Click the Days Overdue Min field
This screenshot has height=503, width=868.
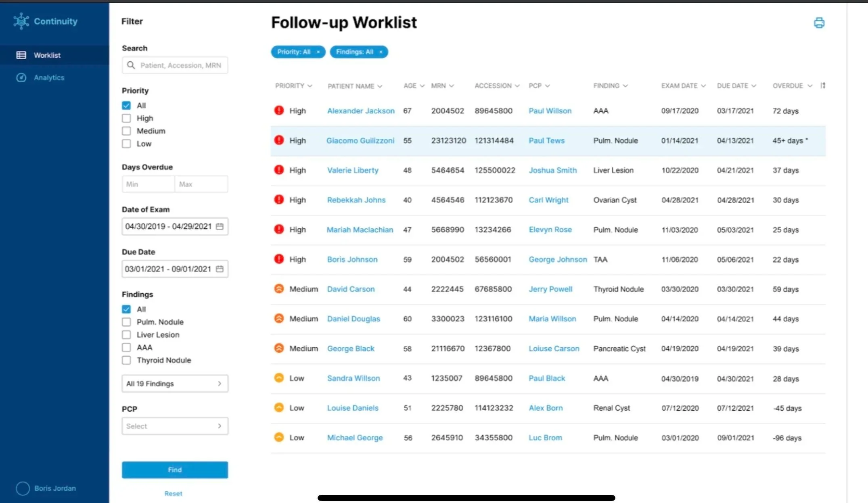click(148, 184)
